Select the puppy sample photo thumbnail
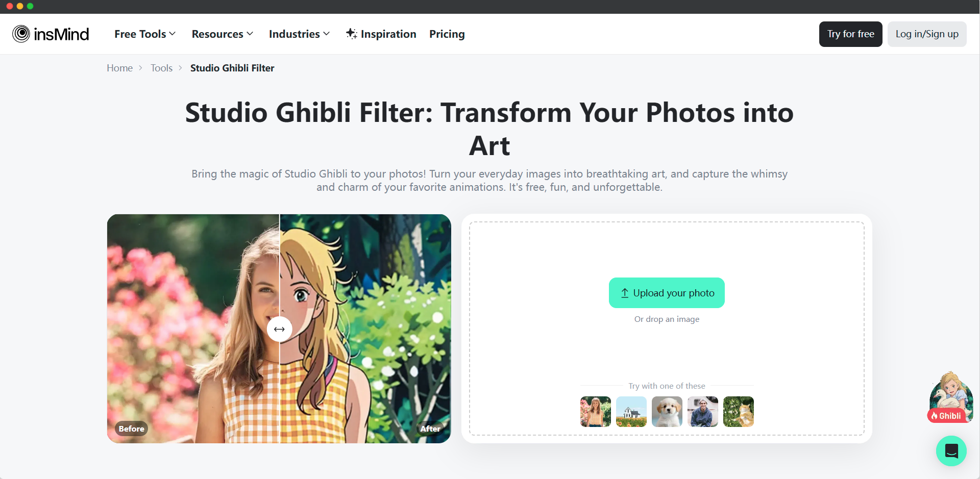980x479 pixels. (x=667, y=412)
